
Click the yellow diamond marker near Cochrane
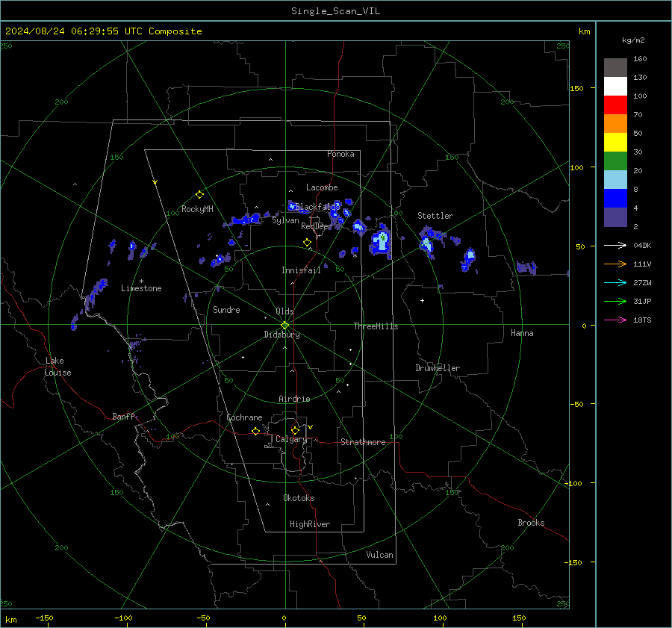[x=255, y=431]
